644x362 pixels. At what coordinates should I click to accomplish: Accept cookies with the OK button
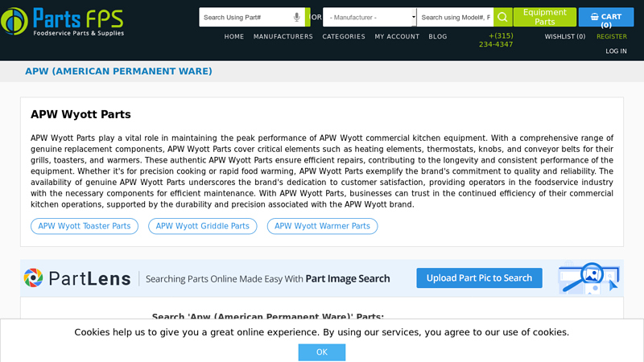pyautogui.click(x=322, y=352)
